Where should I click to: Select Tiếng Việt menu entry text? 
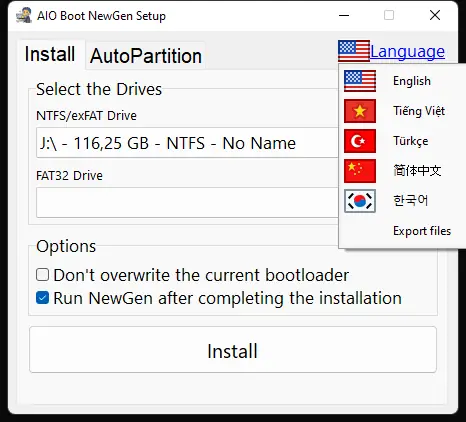pyautogui.click(x=419, y=111)
